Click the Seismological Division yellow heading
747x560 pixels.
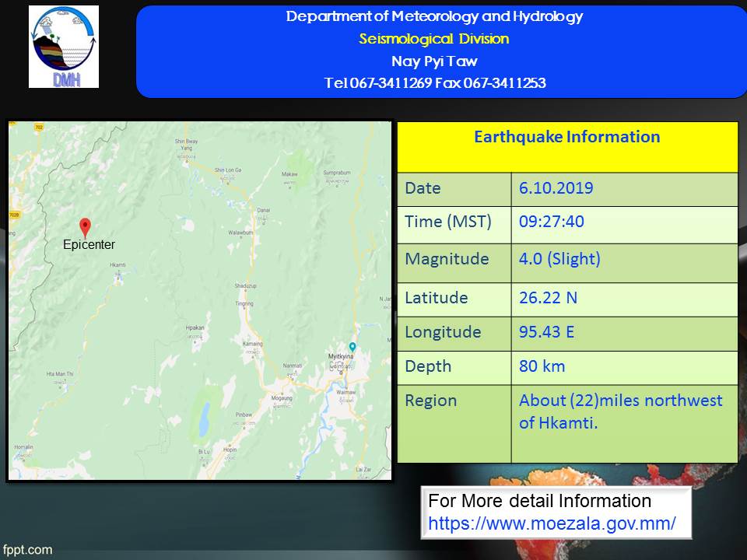click(x=433, y=39)
